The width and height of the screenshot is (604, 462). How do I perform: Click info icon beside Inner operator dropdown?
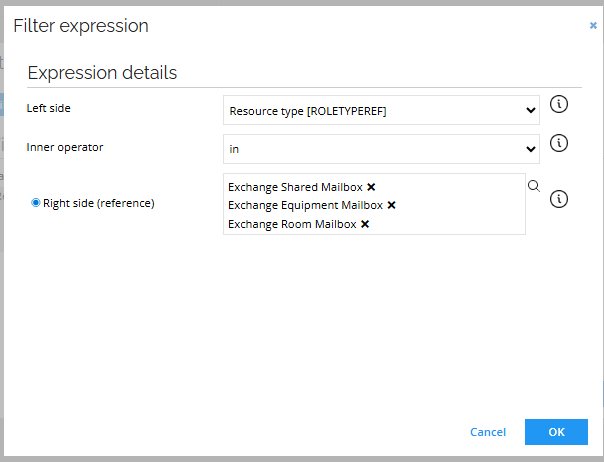tap(560, 143)
